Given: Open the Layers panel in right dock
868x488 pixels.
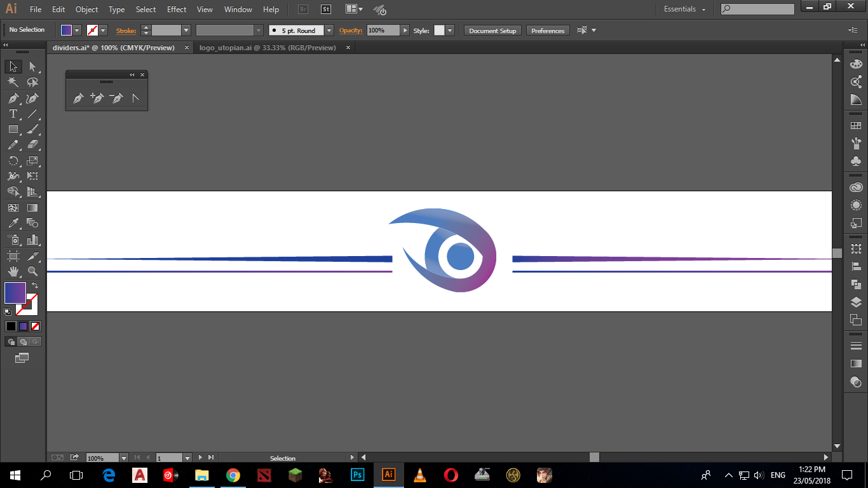Looking at the screenshot, I should [x=856, y=302].
